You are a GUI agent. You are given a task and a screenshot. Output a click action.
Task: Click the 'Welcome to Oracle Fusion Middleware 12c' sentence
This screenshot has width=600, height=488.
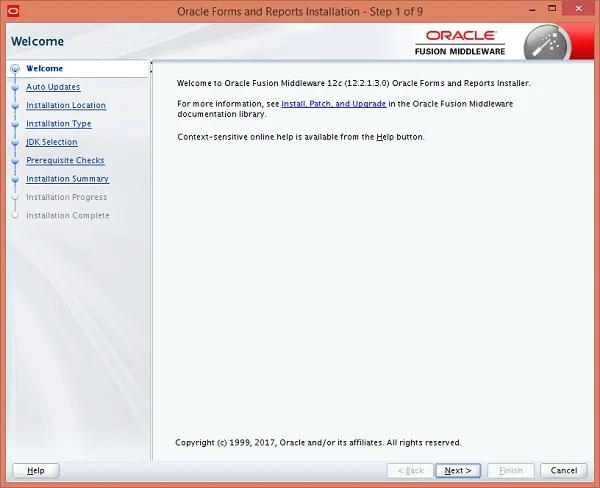[x=354, y=83]
